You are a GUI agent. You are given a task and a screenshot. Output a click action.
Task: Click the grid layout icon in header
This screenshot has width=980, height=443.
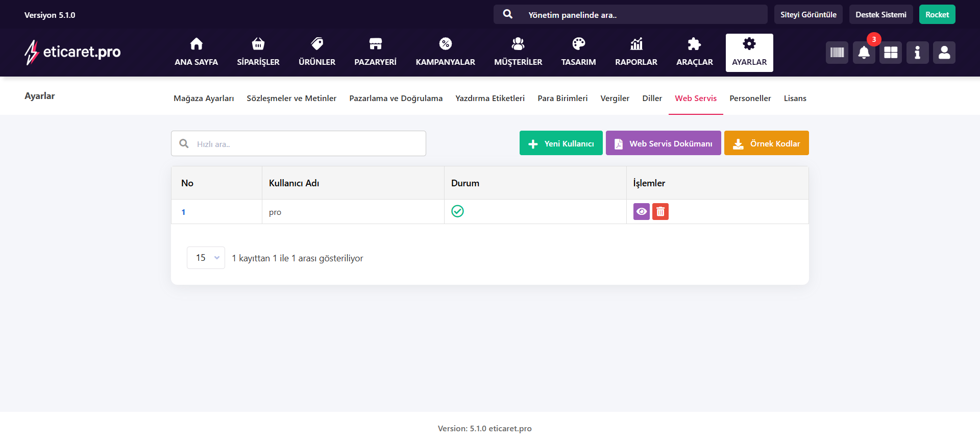(891, 53)
